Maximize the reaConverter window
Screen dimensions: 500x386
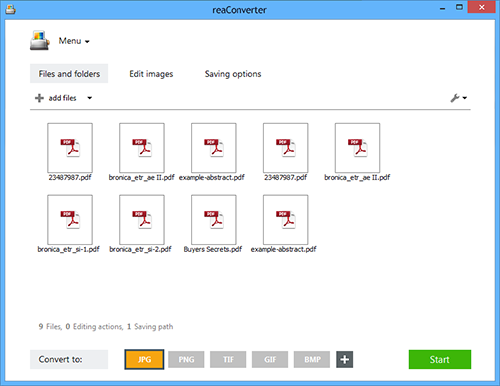pos(459,7)
